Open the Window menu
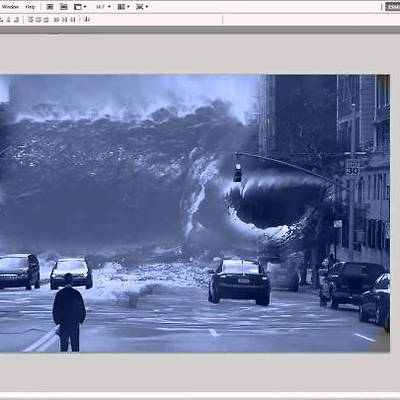The width and height of the screenshot is (400, 400). 10,7
